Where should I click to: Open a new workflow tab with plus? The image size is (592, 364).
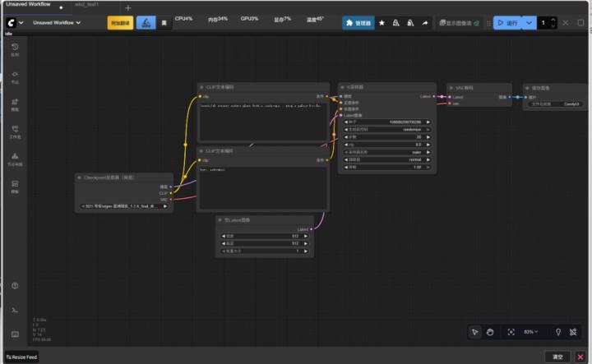click(x=127, y=7)
